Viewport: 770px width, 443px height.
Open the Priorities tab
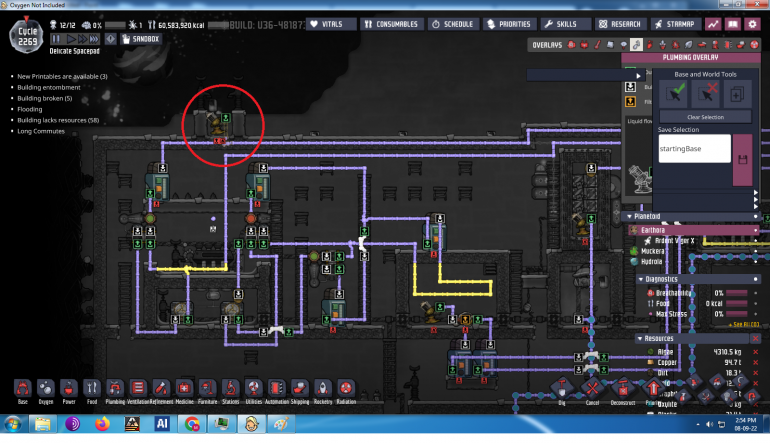pos(509,24)
